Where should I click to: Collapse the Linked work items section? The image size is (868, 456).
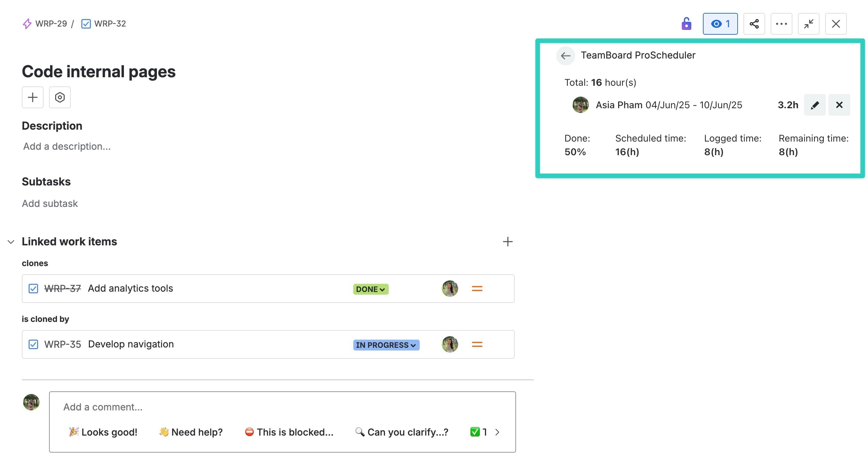tap(11, 242)
